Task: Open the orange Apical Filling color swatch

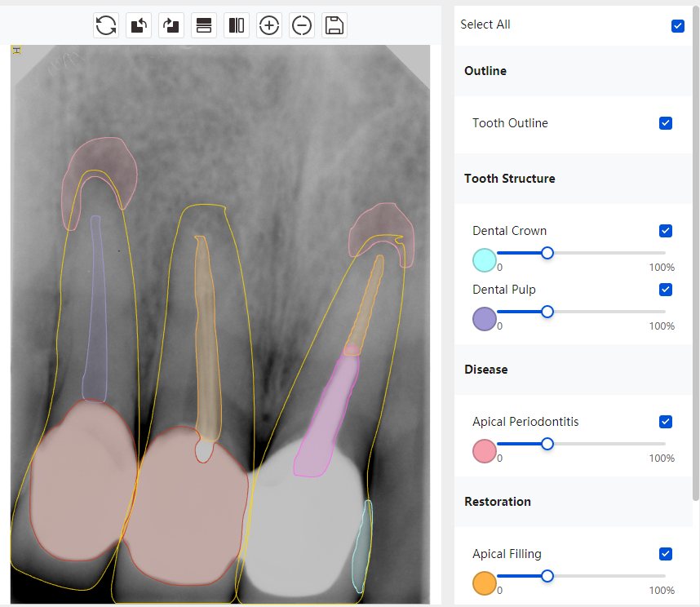Action: (x=485, y=583)
